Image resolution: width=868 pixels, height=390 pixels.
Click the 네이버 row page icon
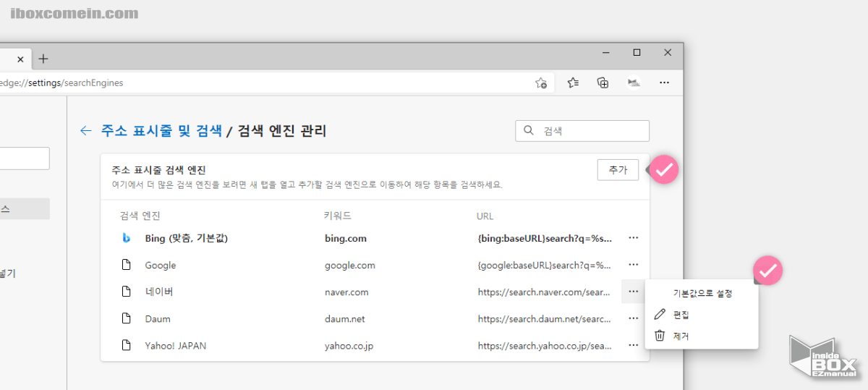(126, 292)
